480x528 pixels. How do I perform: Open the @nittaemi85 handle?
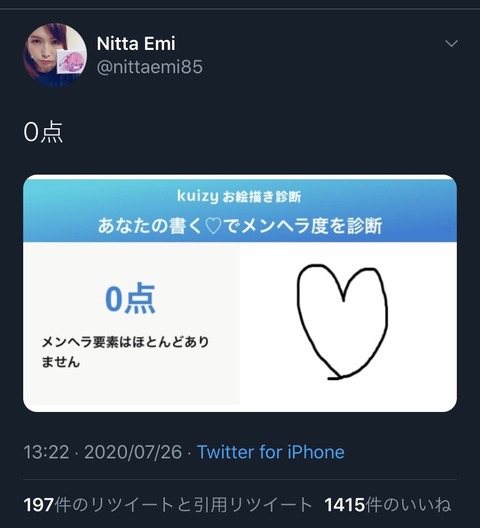point(150,67)
